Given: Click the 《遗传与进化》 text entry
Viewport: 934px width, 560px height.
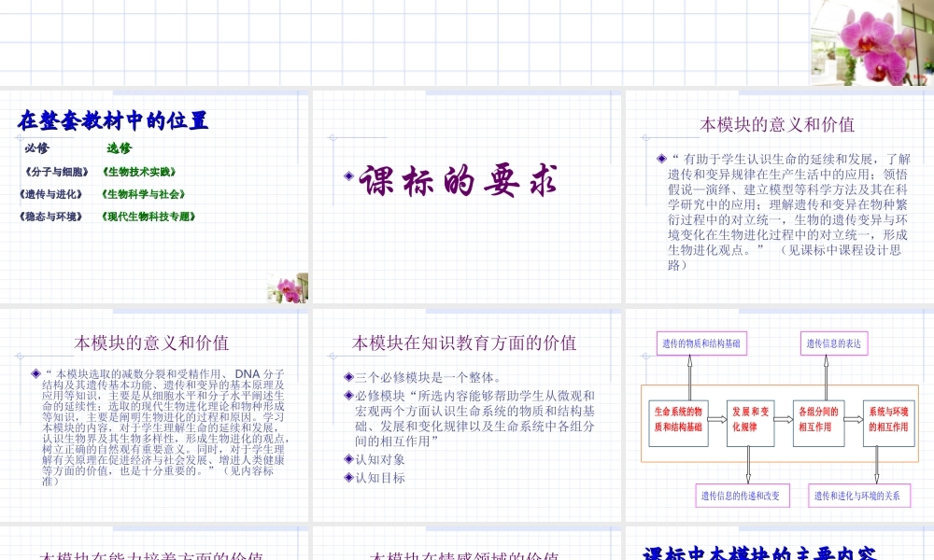Looking at the screenshot, I should [51, 194].
